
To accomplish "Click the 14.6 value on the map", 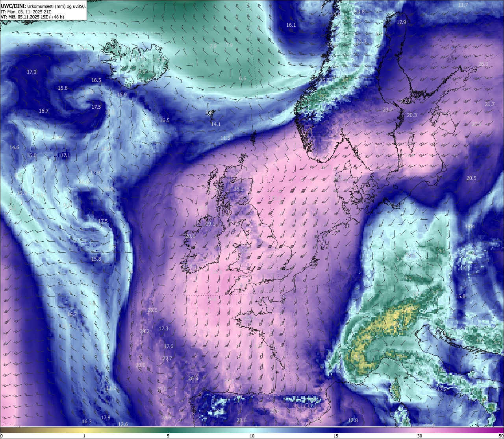I will coord(14,147).
